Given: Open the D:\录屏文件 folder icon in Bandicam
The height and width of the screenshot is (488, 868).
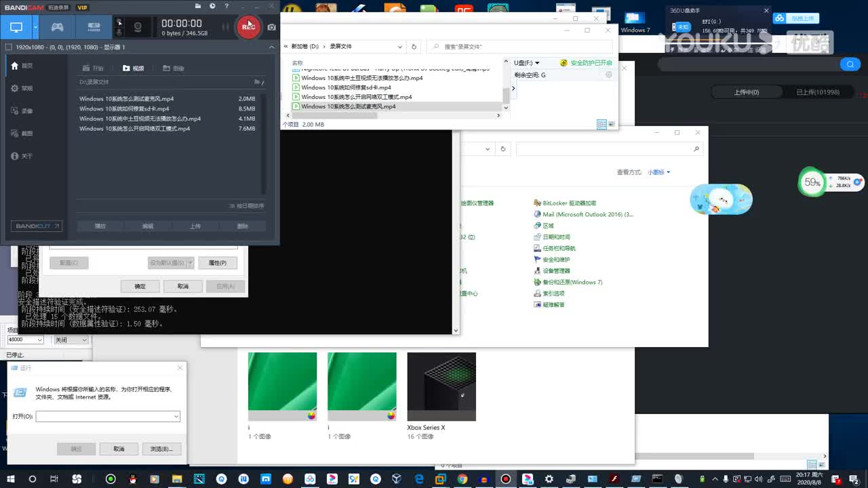Looking at the screenshot, I should pyautogui.click(x=258, y=82).
